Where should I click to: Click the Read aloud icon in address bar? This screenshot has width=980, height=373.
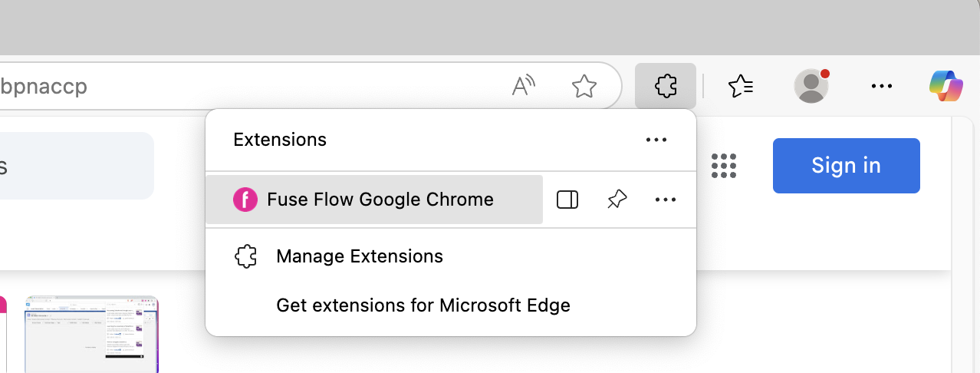(x=523, y=86)
